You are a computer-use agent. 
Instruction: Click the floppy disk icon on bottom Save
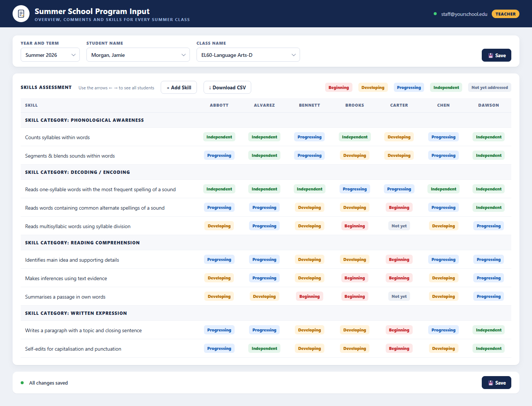[x=491, y=383]
